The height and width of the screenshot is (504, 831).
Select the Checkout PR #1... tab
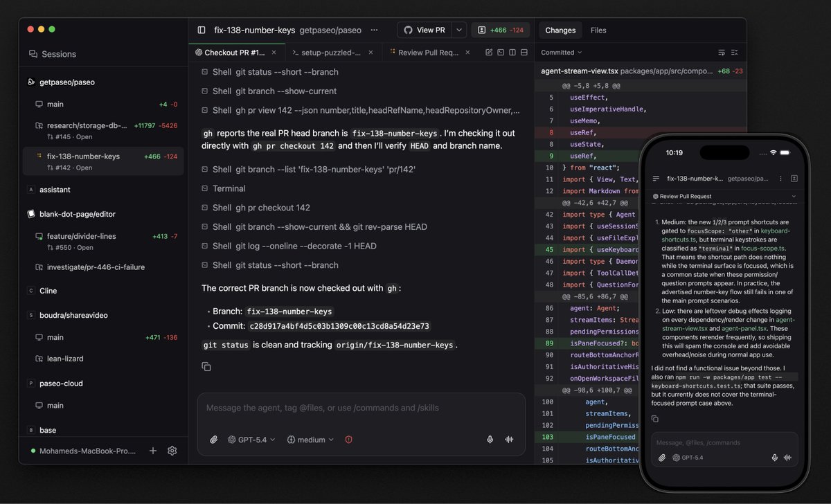click(x=230, y=52)
